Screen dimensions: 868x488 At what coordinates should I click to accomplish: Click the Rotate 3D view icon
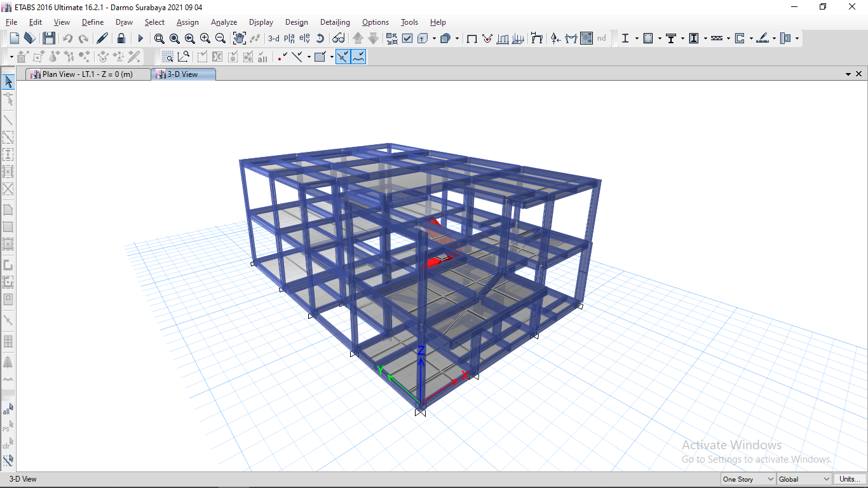click(320, 38)
